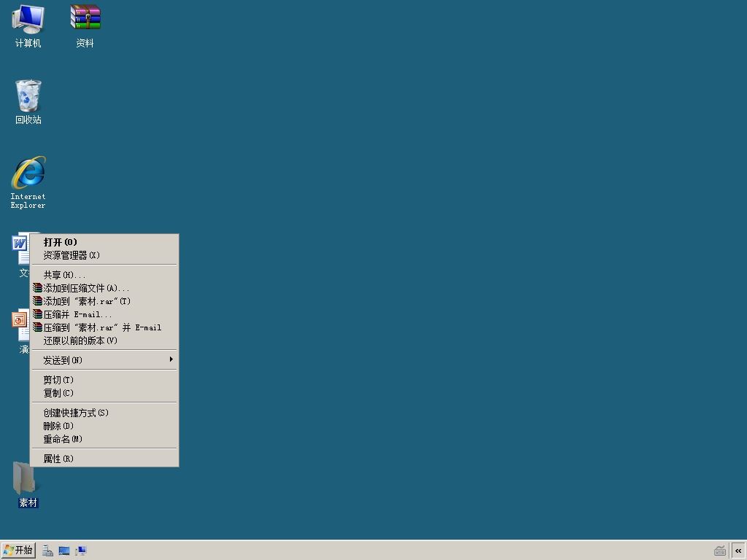Viewport: 747px width, 560px height.
Task: Expand hidden tray icons with chevron
Action: 738,551
